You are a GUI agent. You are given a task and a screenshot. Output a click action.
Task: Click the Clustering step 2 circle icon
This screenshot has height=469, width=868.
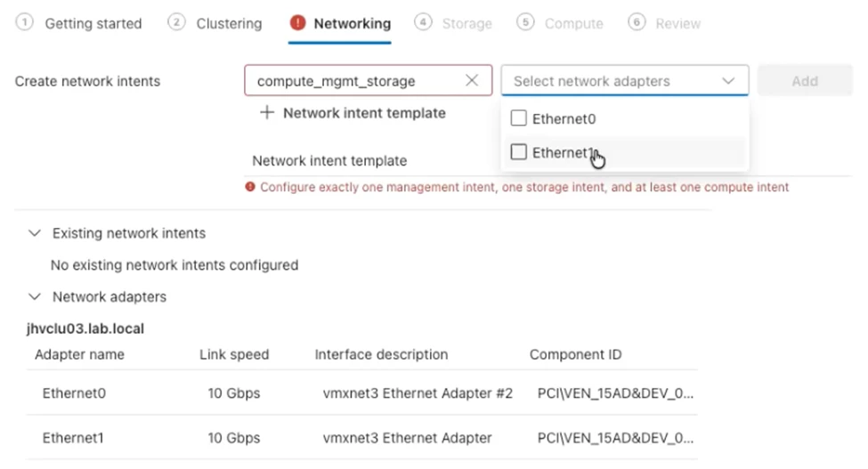click(176, 23)
